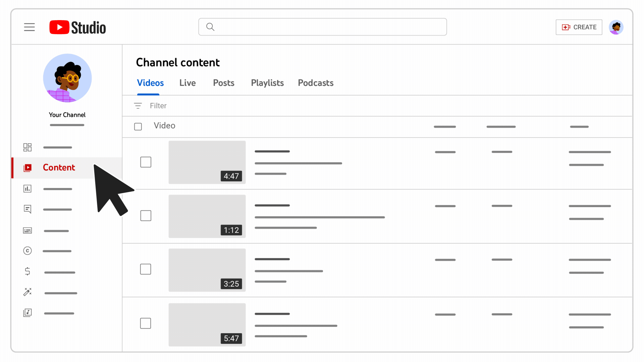Open the Monetization icon in sidebar
This screenshot has width=644, height=362.
(x=28, y=271)
